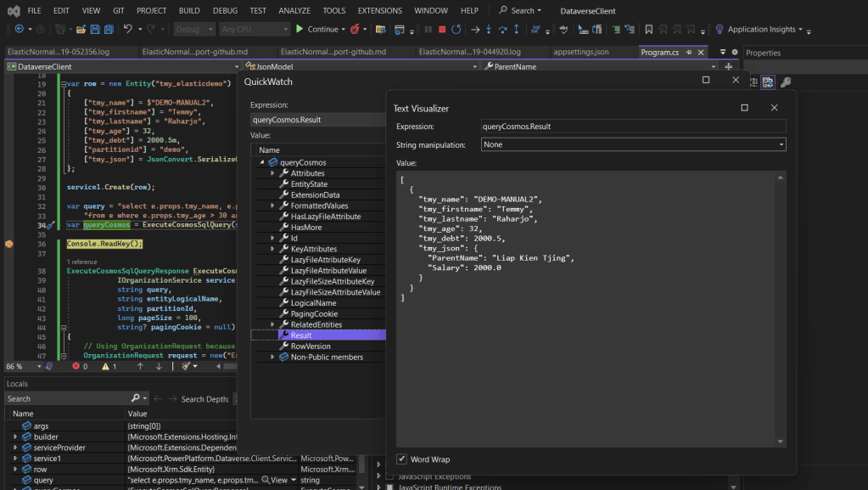The image size is (868, 490).
Task: Click the Open File folder icon
Action: point(81,29)
